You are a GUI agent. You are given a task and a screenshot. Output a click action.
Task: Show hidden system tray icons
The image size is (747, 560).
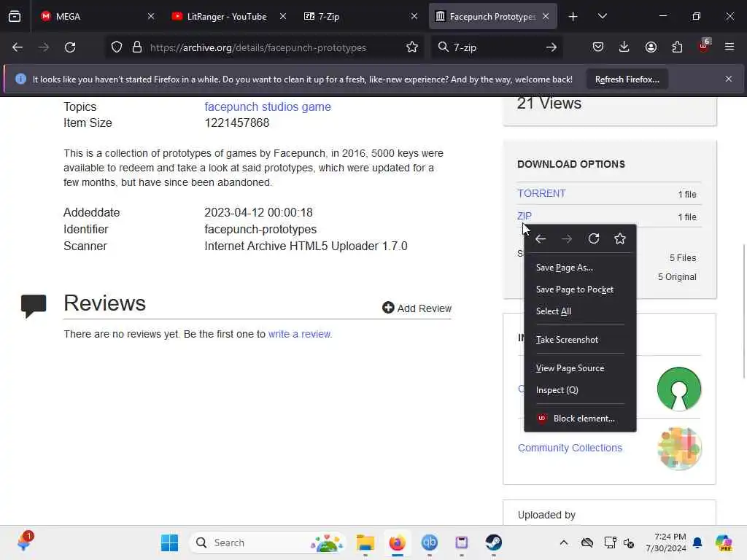[x=564, y=542]
